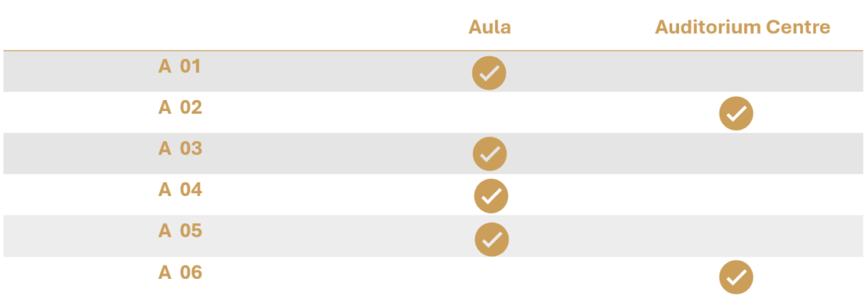
Task: Click the A 03 row label
Action: click(180, 148)
